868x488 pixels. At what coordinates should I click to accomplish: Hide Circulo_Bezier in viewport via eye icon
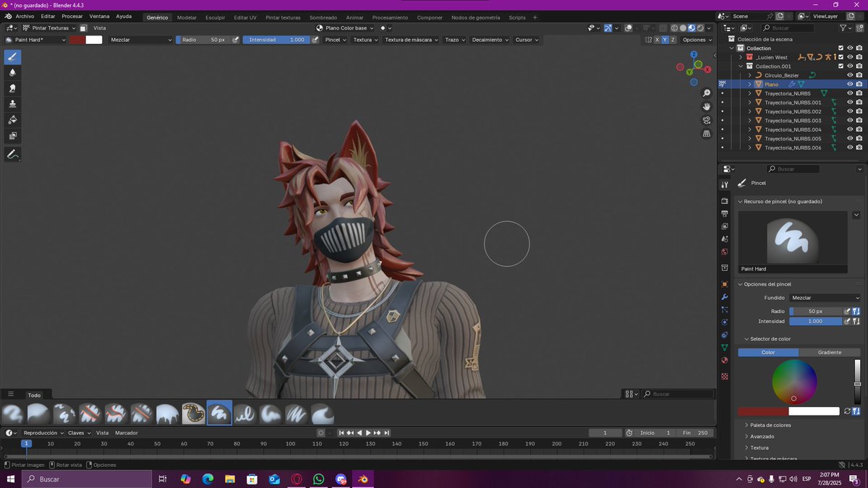coord(850,75)
